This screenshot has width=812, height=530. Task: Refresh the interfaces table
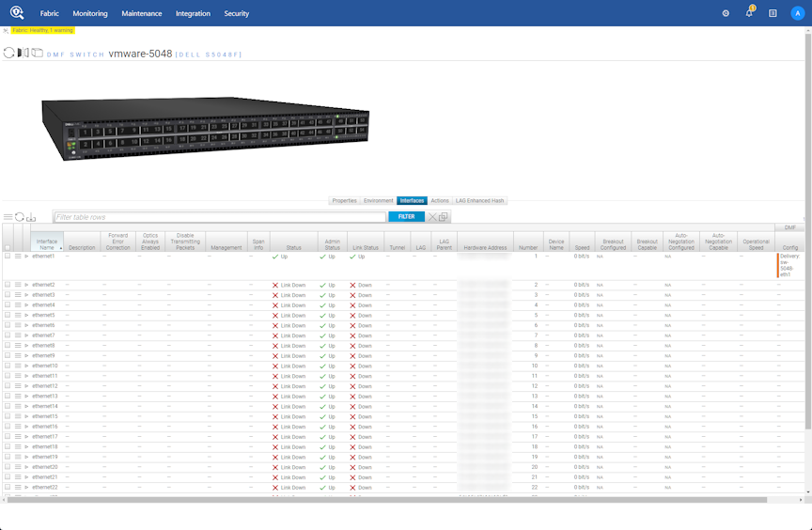point(20,217)
